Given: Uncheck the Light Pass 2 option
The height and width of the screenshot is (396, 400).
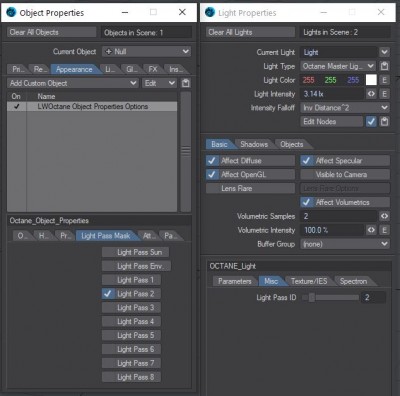Looking at the screenshot, I should (108, 294).
